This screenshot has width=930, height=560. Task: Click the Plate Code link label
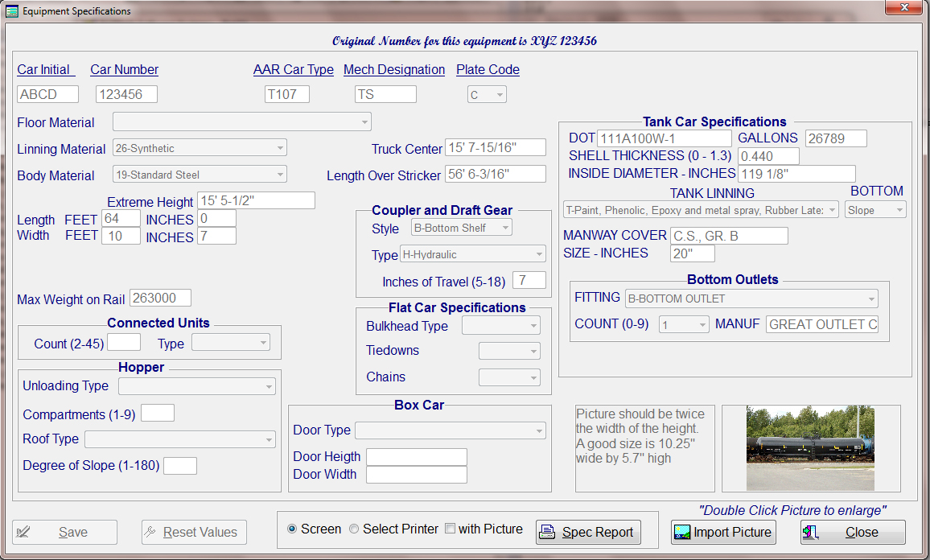click(x=488, y=69)
